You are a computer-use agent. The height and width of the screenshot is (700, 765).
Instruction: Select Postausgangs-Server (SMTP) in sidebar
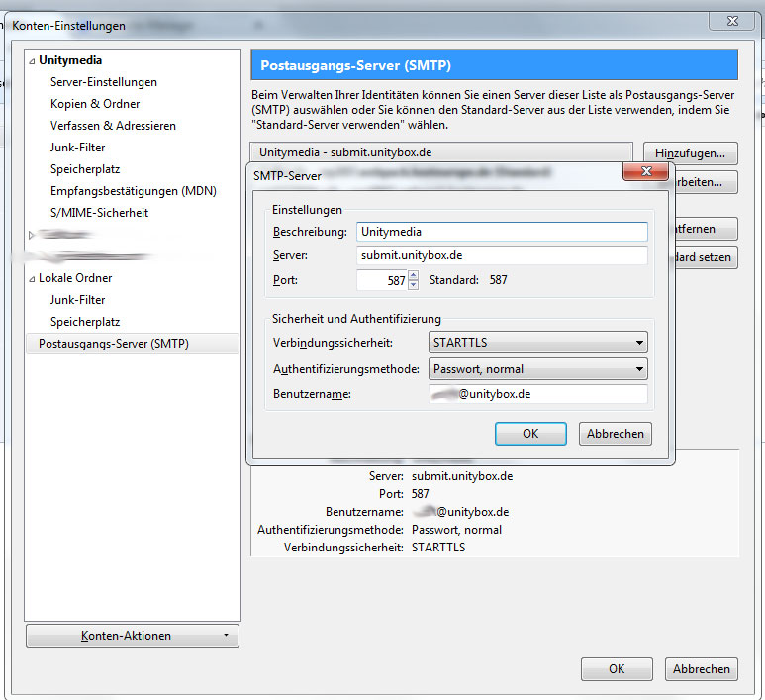point(133,344)
